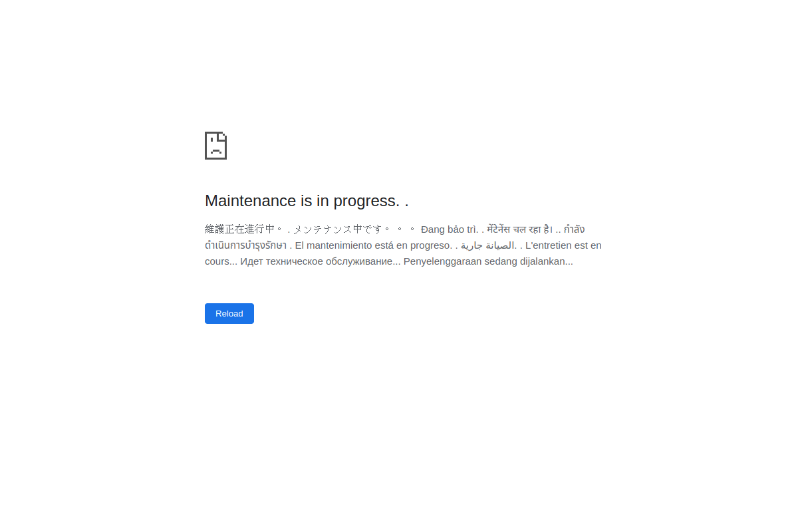Click the Hindi text मेंटेनेंस चल रहा है
798x532 pixels.
[x=519, y=229]
